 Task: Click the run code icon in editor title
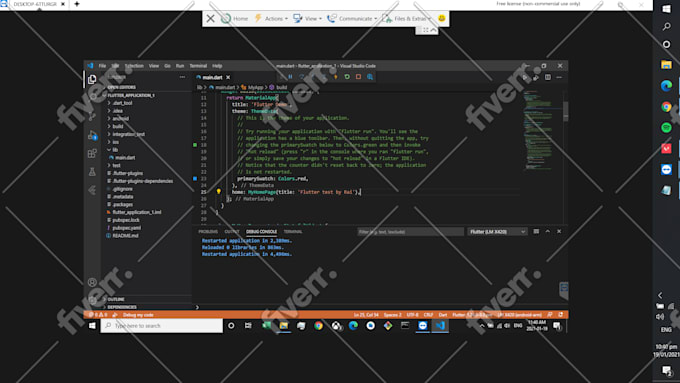525,77
